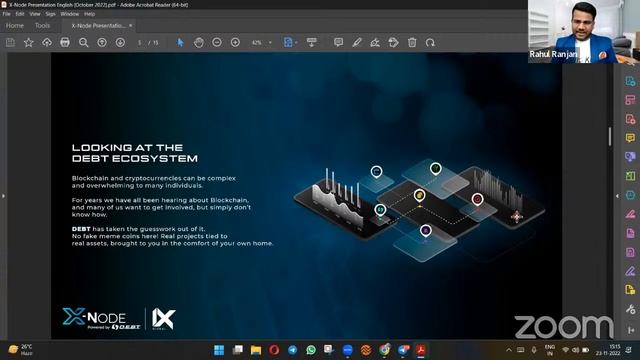Click the blue fit-page view icon
The image size is (640, 360).
(x=288, y=42)
